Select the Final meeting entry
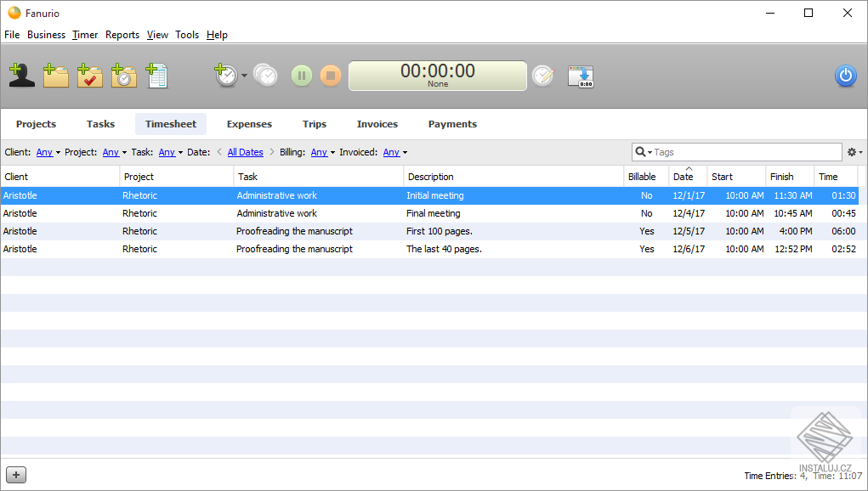This screenshot has width=868, height=491. 429,213
